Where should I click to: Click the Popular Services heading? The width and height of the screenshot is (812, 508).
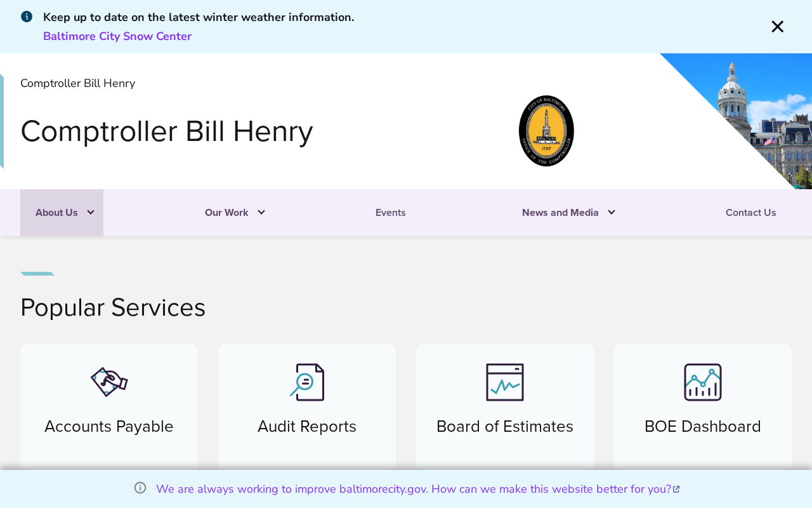point(113,307)
